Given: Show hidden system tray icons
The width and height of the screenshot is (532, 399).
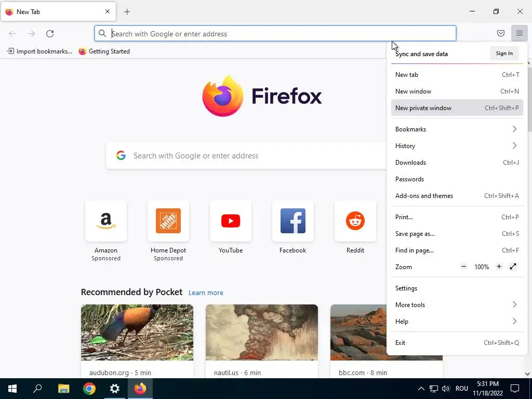Looking at the screenshot, I should pyautogui.click(x=421, y=389).
